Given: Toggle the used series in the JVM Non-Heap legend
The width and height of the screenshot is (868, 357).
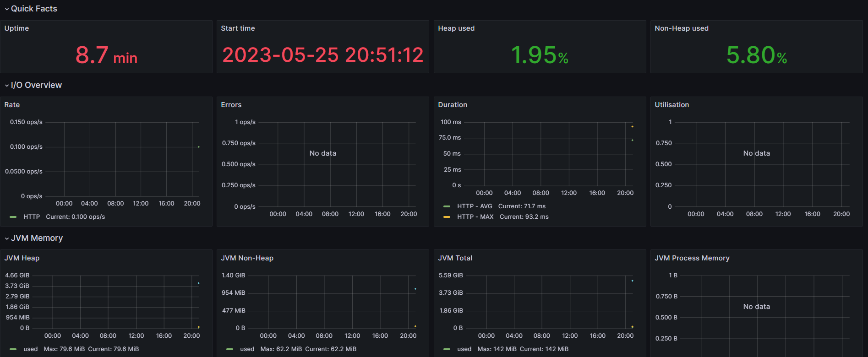Looking at the screenshot, I should pyautogui.click(x=247, y=349).
